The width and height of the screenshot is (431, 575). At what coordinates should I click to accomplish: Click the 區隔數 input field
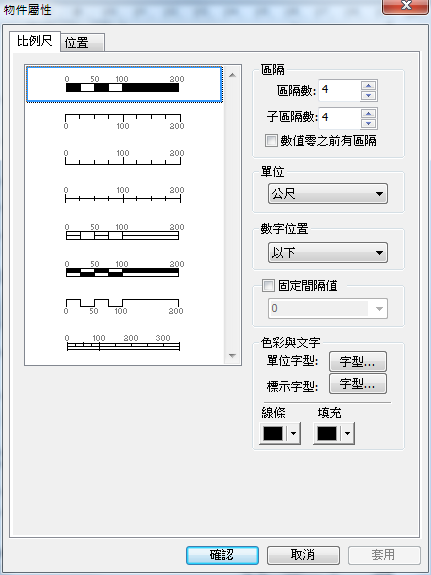coord(339,90)
